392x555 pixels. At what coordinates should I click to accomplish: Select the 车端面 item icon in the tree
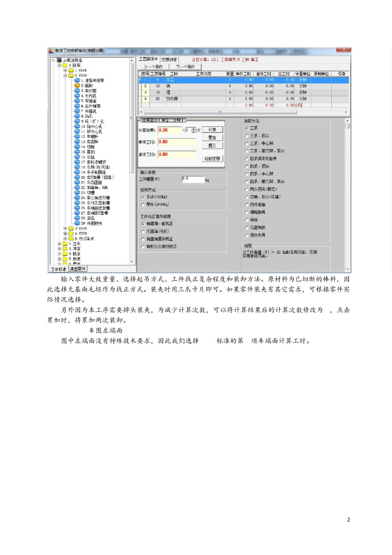(x=77, y=101)
